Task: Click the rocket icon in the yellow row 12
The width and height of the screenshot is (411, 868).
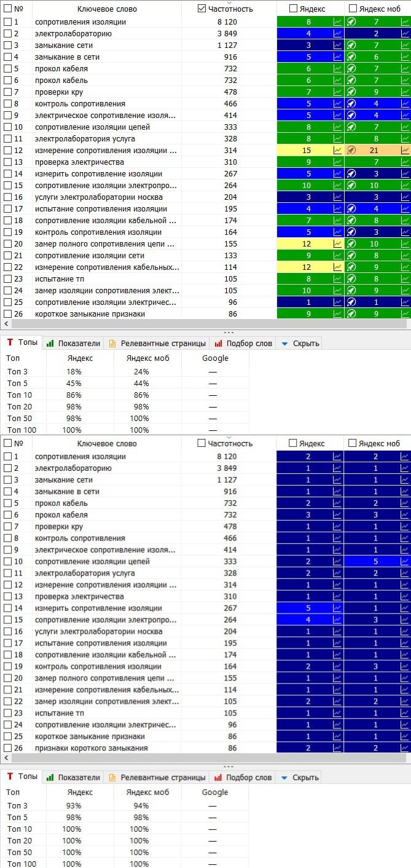Action: tap(351, 150)
